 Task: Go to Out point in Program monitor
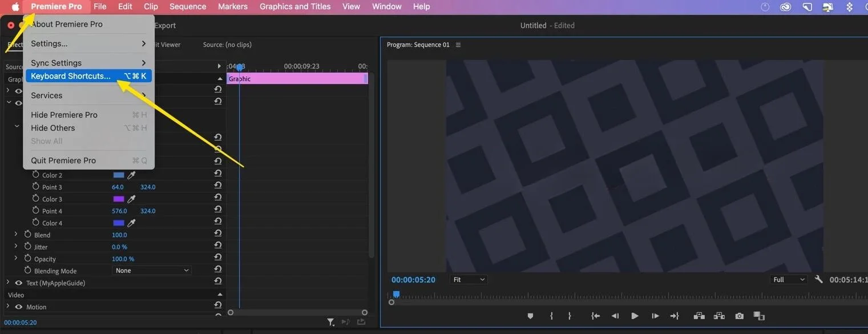pyautogui.click(x=675, y=316)
